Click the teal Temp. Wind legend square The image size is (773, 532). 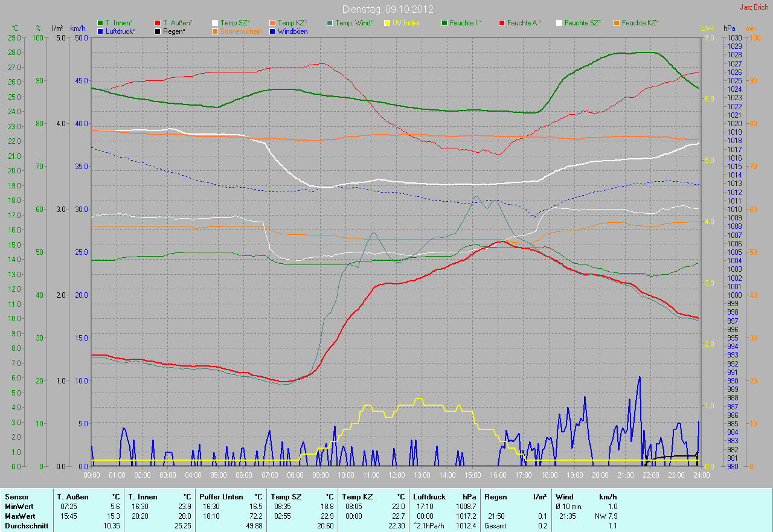point(330,23)
